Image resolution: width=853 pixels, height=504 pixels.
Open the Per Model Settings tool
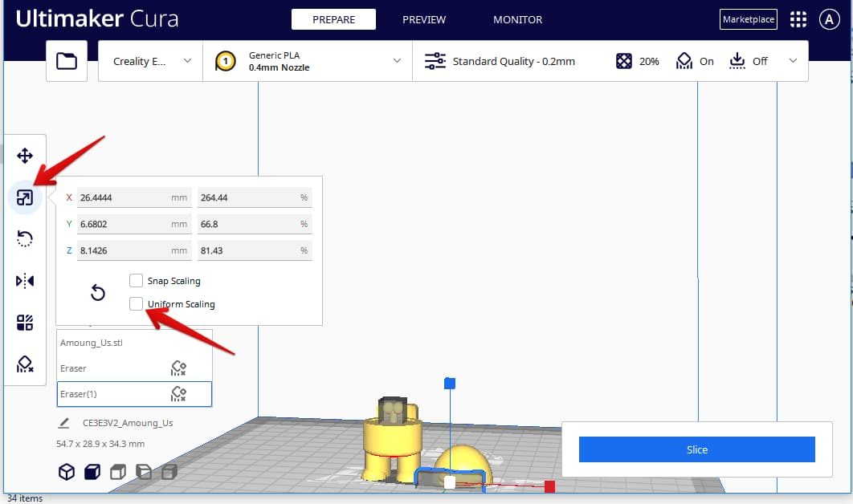click(x=24, y=323)
